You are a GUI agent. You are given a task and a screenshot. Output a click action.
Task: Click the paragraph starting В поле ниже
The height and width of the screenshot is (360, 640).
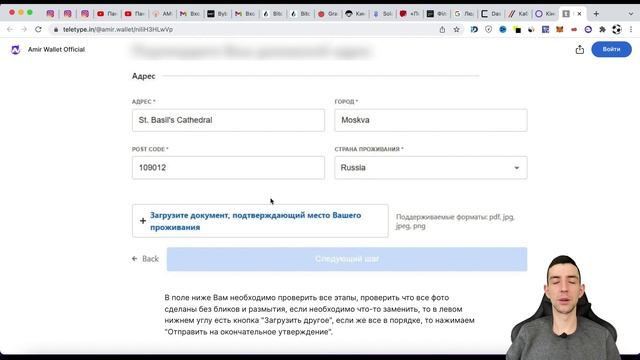[x=320, y=315]
